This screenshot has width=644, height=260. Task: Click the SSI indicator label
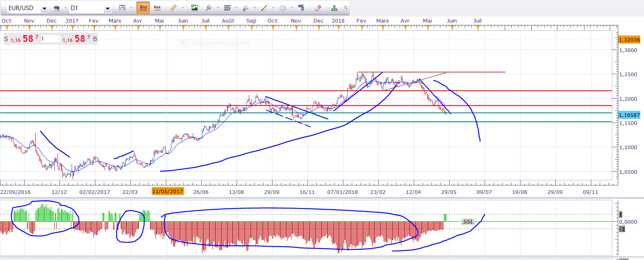pos(468,222)
